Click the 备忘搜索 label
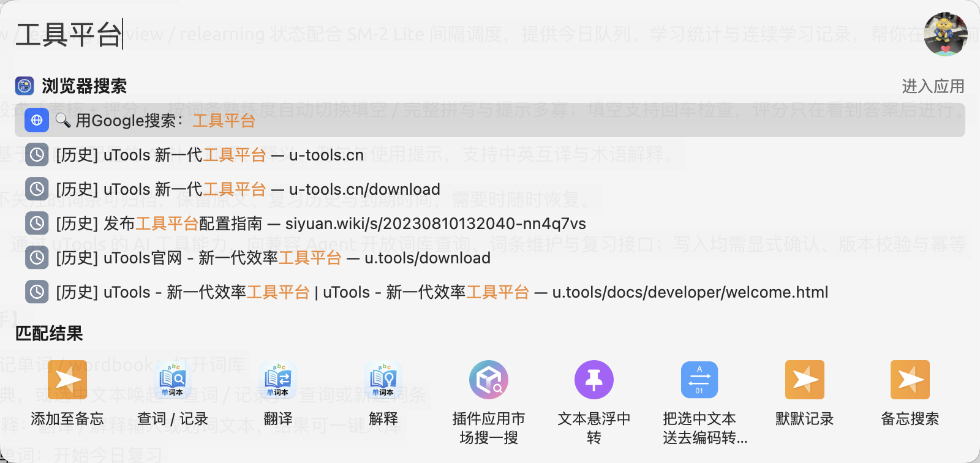Screen dimensions: 980x463 click(910, 419)
